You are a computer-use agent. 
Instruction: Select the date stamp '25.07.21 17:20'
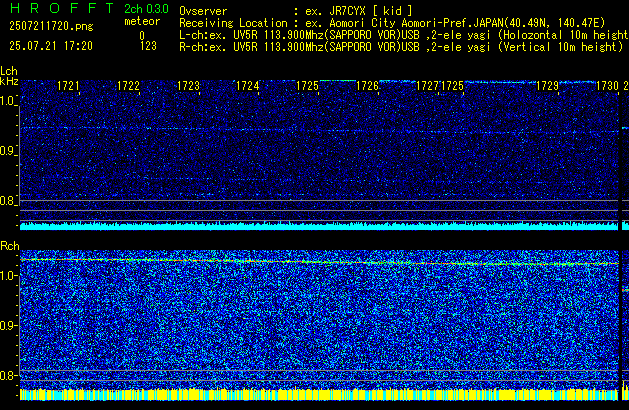[51, 46]
